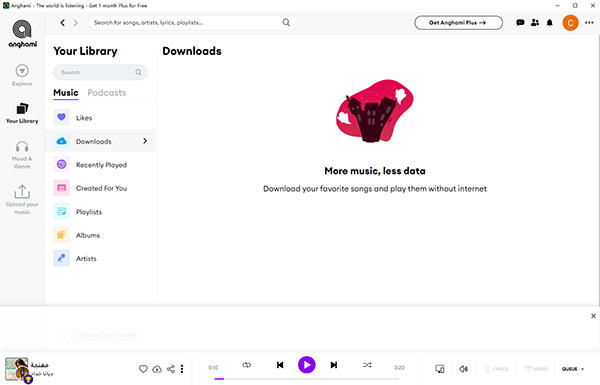Click the Get Anghami Plus button
Screen dimensions: 600x385
click(x=458, y=23)
